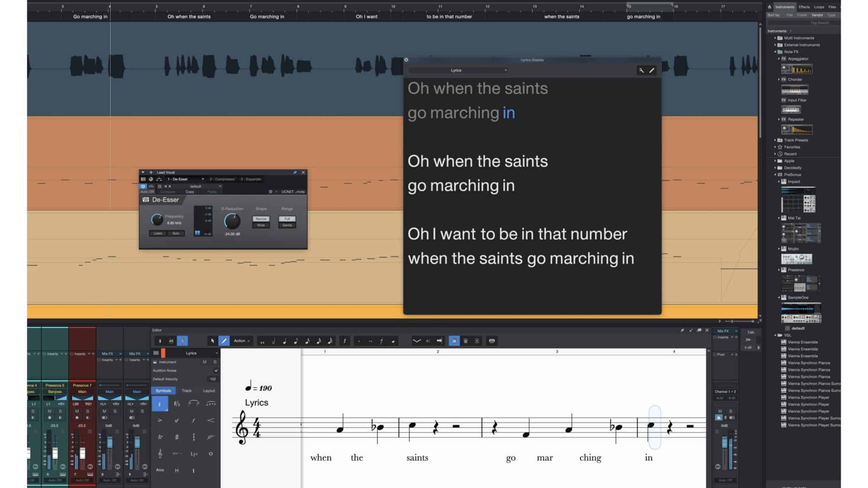
Task: Open the wrench settings icon in Lyrics Display
Action: click(641, 70)
